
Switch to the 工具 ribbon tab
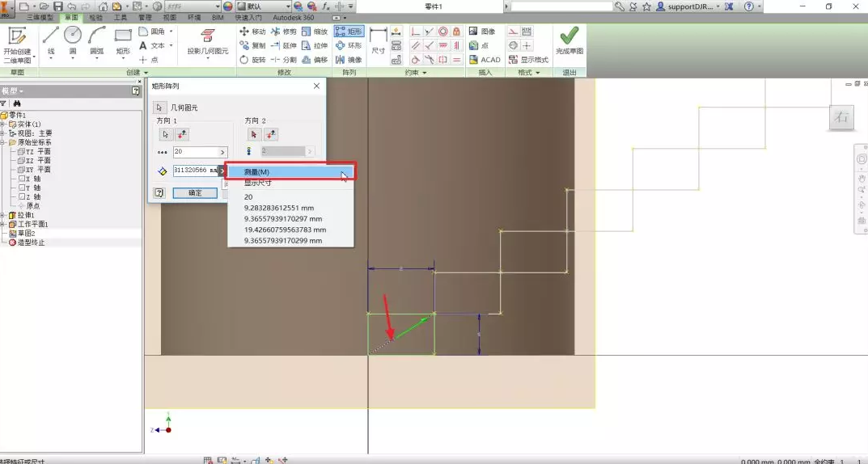click(x=120, y=18)
